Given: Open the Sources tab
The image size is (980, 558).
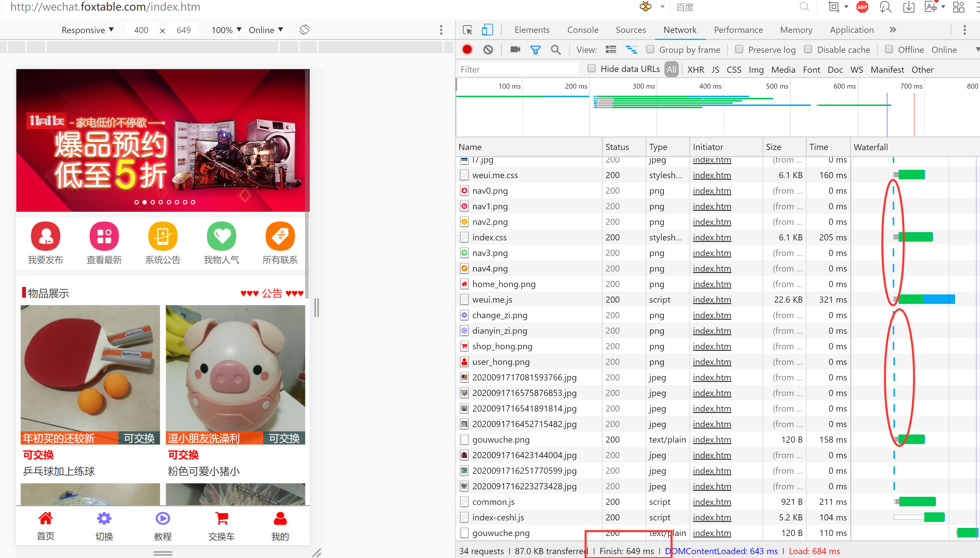Looking at the screenshot, I should (630, 30).
